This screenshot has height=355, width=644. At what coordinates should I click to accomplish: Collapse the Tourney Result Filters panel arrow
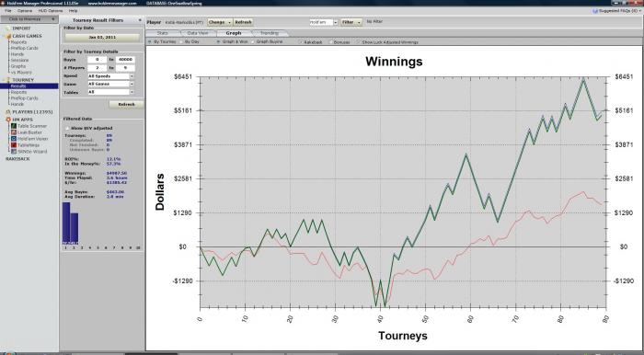coord(140,20)
